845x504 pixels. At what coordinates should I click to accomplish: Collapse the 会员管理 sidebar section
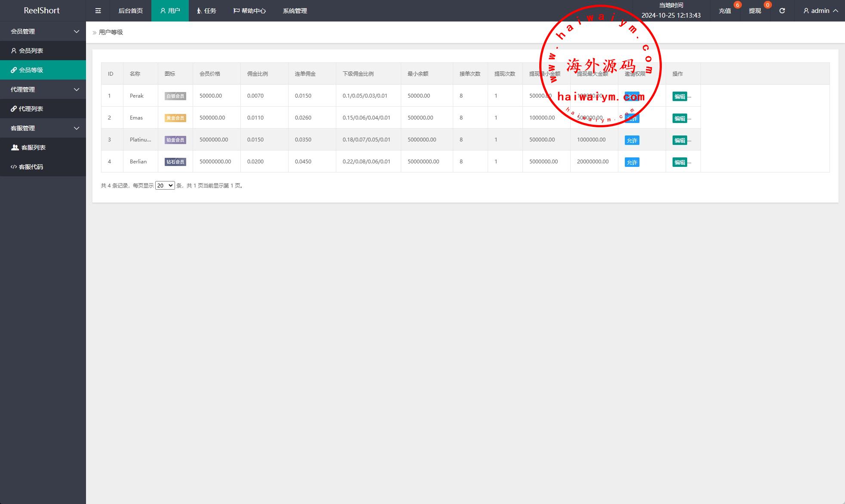43,31
